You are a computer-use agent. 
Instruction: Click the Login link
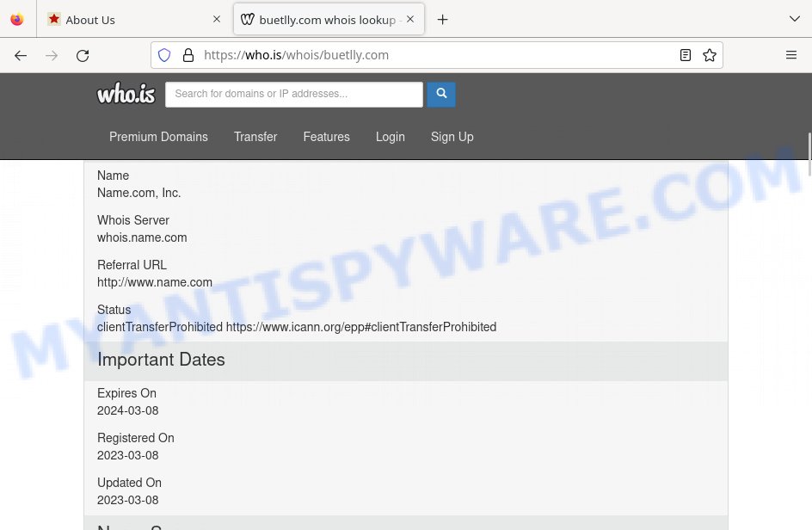tap(391, 137)
